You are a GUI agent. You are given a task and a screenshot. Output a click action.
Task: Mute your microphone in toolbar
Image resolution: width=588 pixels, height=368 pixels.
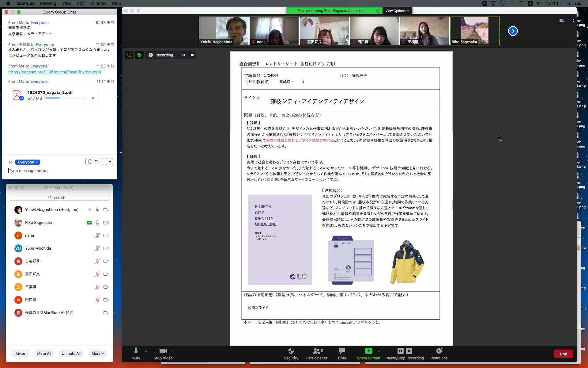pyautogui.click(x=136, y=351)
